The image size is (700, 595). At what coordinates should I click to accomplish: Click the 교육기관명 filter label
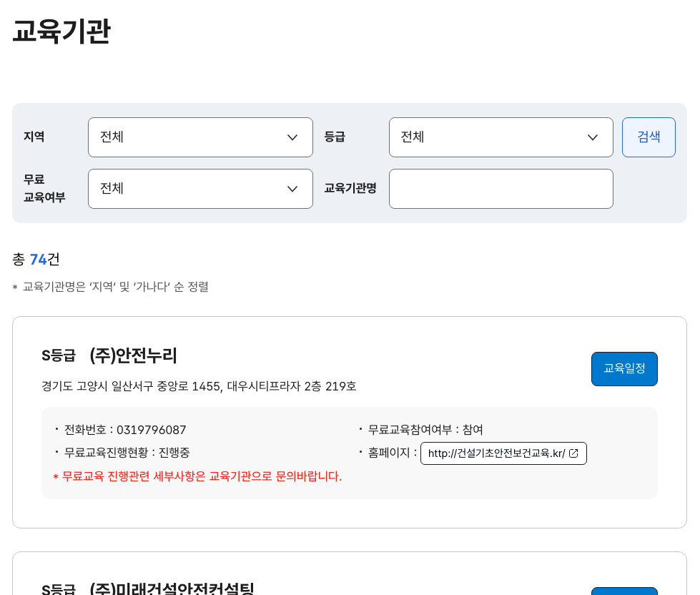[x=350, y=188]
